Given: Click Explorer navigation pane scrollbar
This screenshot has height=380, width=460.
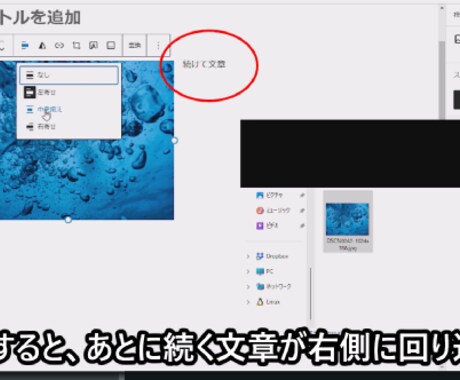Looking at the screenshot, I should 311,293.
